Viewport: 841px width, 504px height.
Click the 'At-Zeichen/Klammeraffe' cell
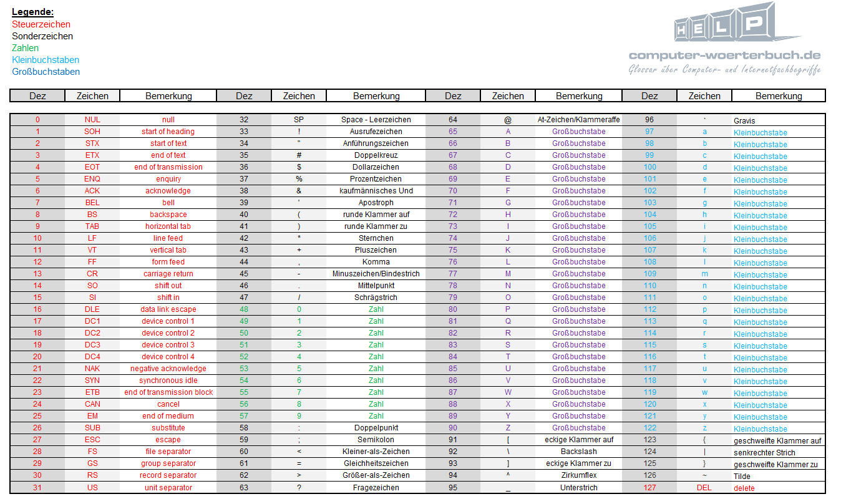(x=579, y=120)
